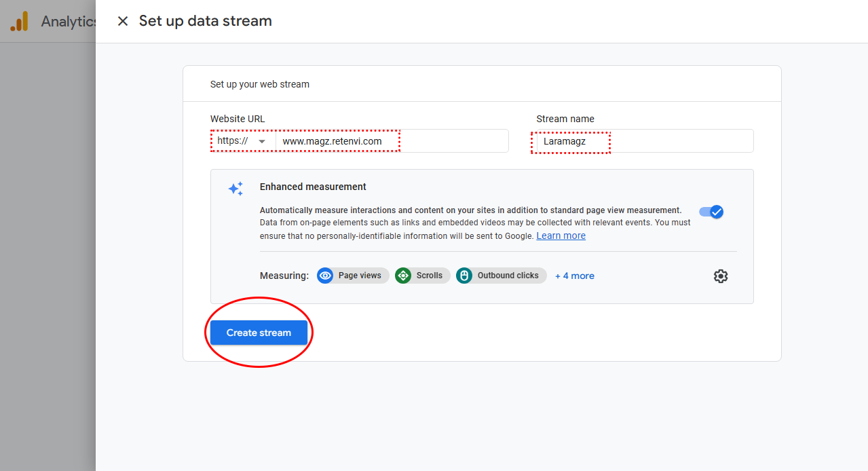The image size is (868, 471).
Task: Open enhanced measurement settings gear
Action: click(x=721, y=276)
